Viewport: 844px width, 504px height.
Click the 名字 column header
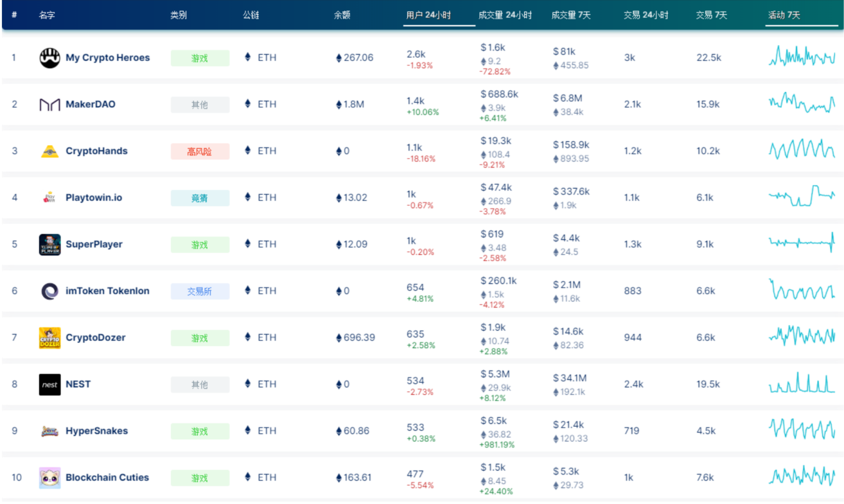click(47, 15)
